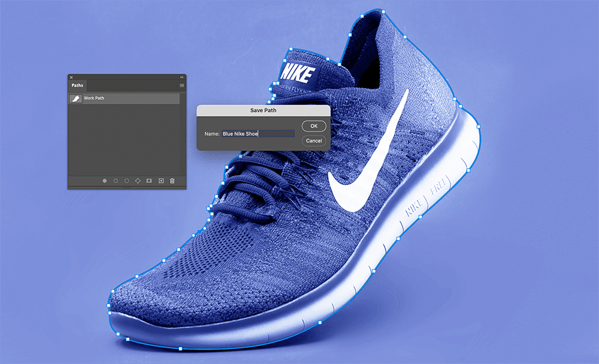Stroke path with brush icon
The width and height of the screenshot is (599, 364).
(x=116, y=181)
